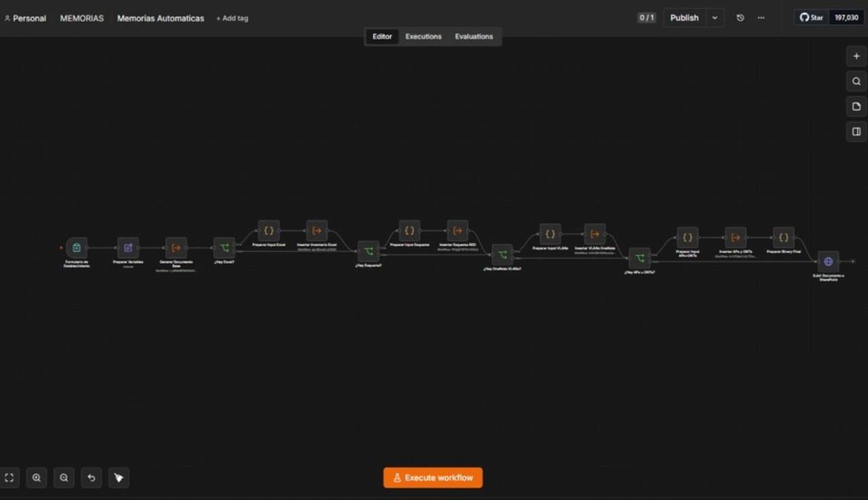Open the Preparar Input APs+ONTs code node
Viewport: 868px width, 500px height.
pyautogui.click(x=688, y=237)
